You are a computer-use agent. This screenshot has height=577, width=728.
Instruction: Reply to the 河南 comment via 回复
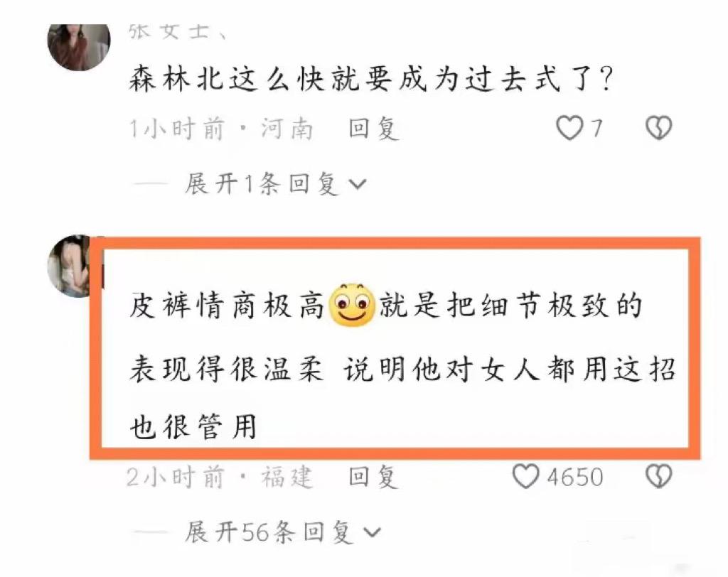click(x=374, y=129)
